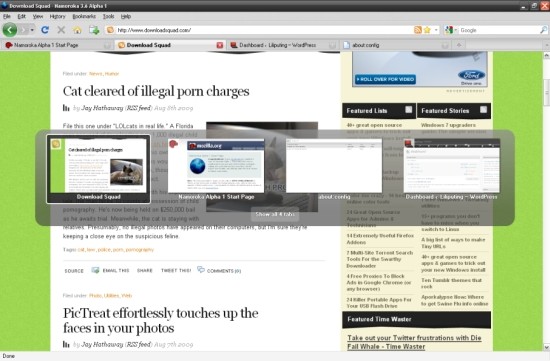This screenshot has width=550, height=361.
Task: Open the back/forward history dropdown arrow
Action: point(32,30)
